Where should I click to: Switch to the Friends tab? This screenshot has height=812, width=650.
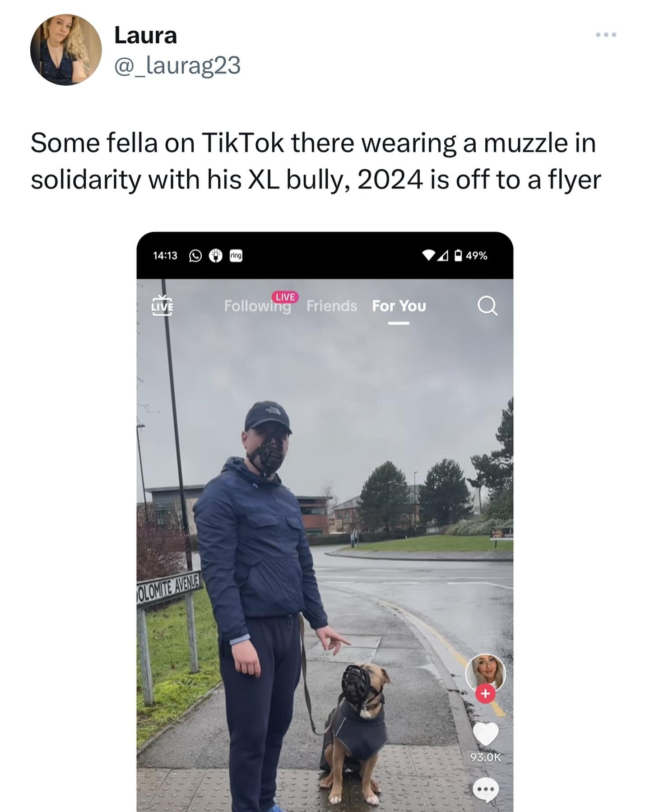pos(332,306)
